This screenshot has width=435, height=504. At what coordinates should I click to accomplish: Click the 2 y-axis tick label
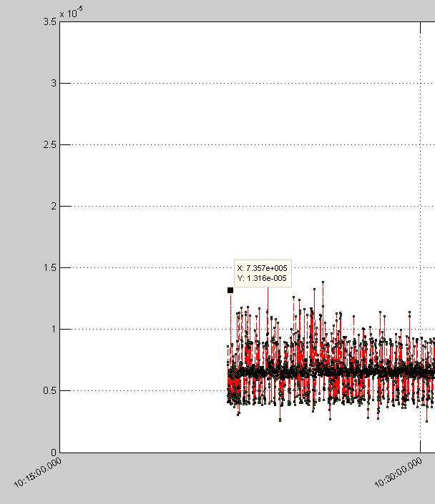coord(52,207)
